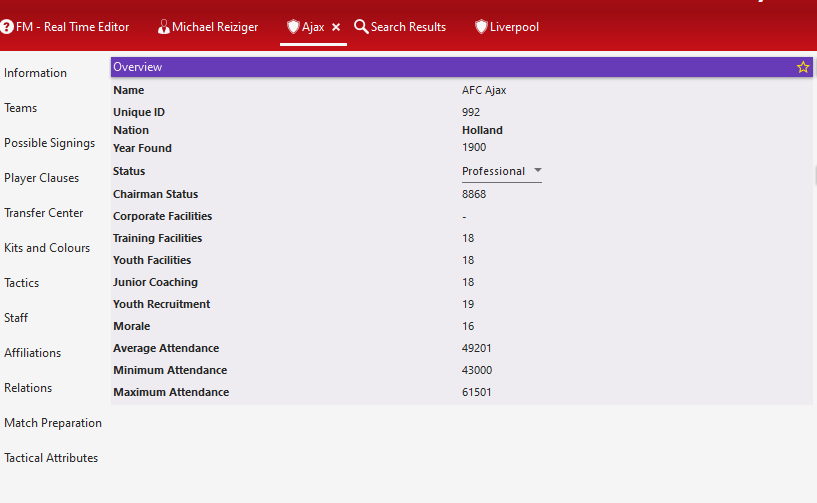Click the shield icon on Ajax tab
This screenshot has width=817, height=503.
point(293,27)
